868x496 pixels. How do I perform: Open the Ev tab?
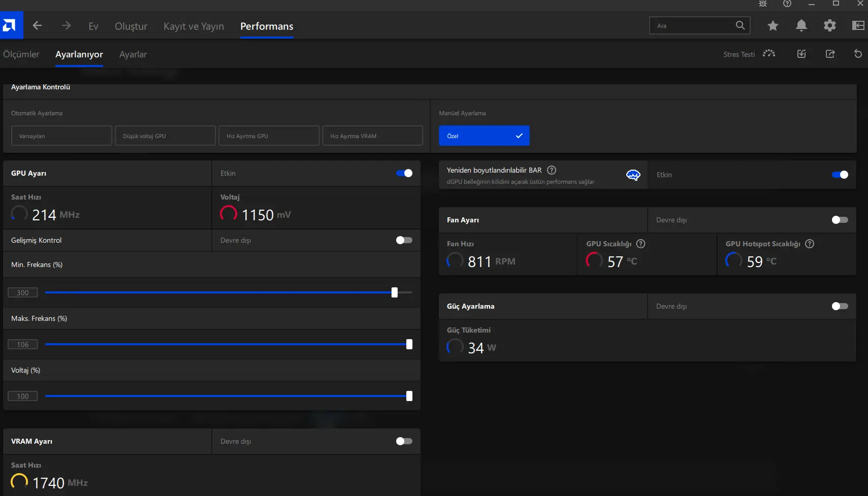[x=93, y=26]
